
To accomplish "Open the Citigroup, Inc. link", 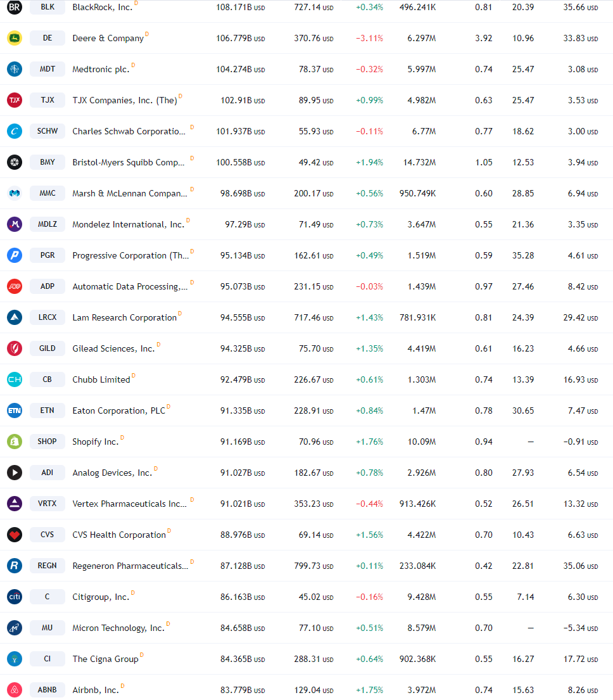I will point(101,597).
